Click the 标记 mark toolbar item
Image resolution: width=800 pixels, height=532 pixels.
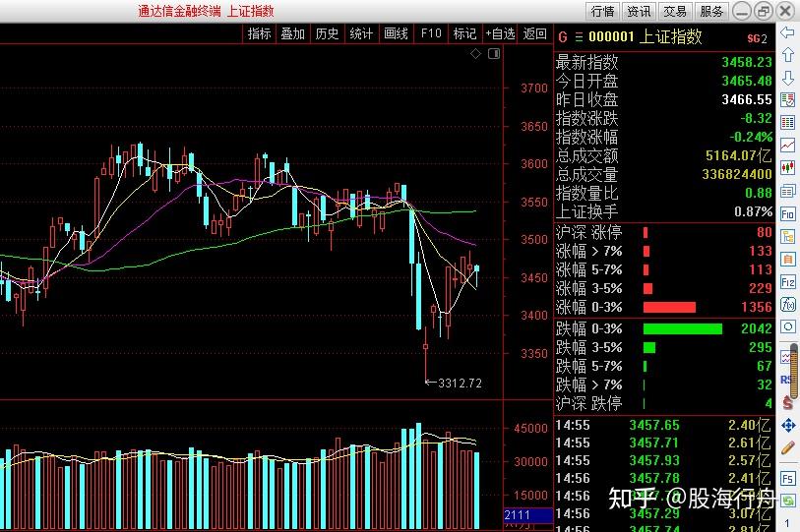pyautogui.click(x=464, y=33)
